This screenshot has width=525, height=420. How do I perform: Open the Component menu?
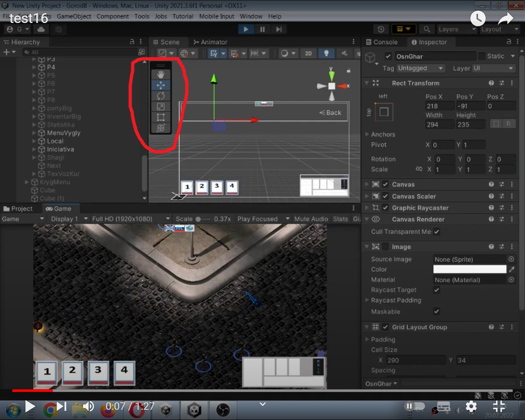click(113, 16)
